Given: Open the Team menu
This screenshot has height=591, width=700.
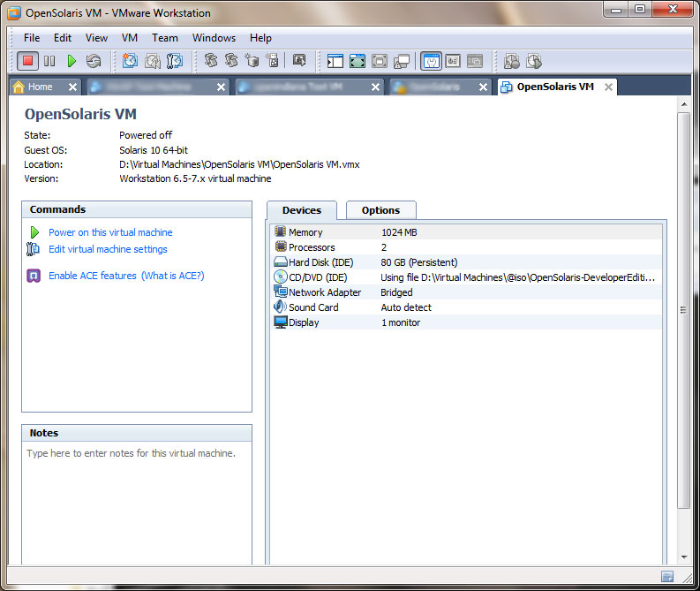Looking at the screenshot, I should point(164,38).
